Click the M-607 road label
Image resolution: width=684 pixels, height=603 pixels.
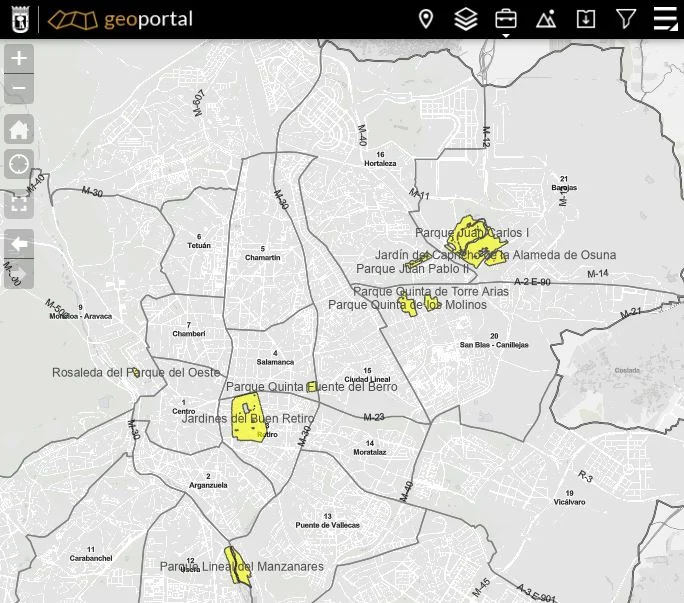[x=199, y=103]
